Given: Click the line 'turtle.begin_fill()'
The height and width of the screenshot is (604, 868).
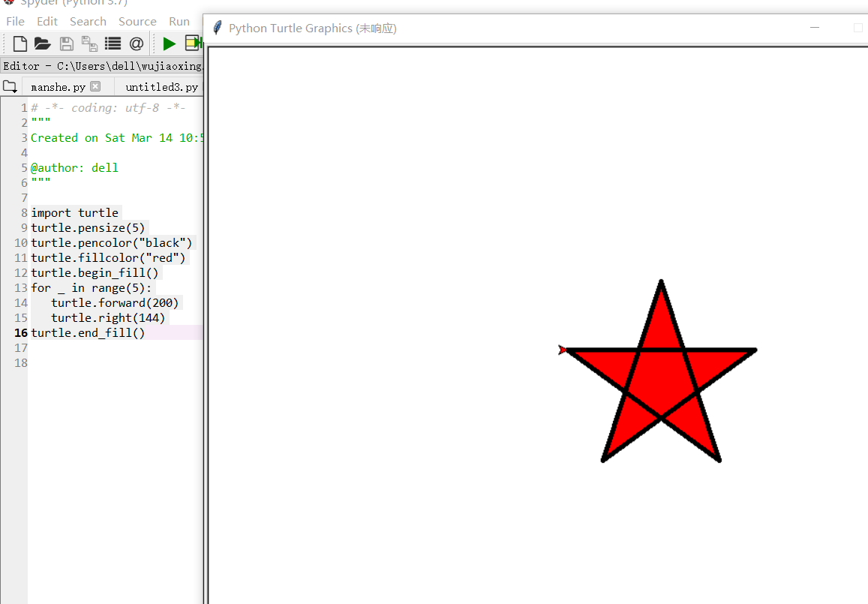Looking at the screenshot, I should tap(95, 272).
